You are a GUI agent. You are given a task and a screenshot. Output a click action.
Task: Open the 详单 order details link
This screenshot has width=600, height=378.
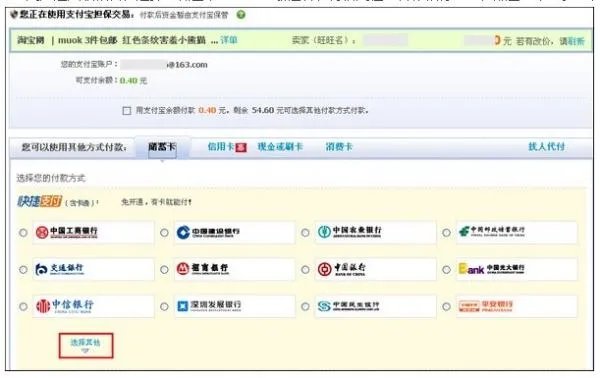229,40
